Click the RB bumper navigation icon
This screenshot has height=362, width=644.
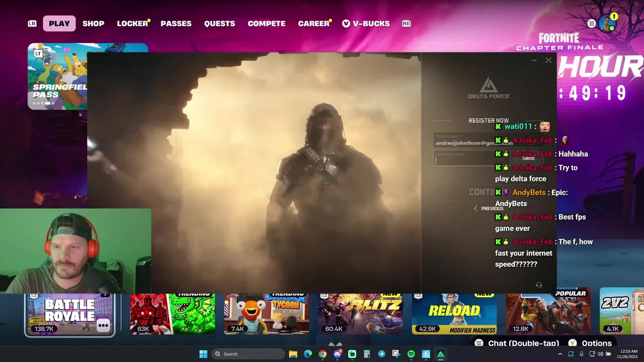point(407,24)
